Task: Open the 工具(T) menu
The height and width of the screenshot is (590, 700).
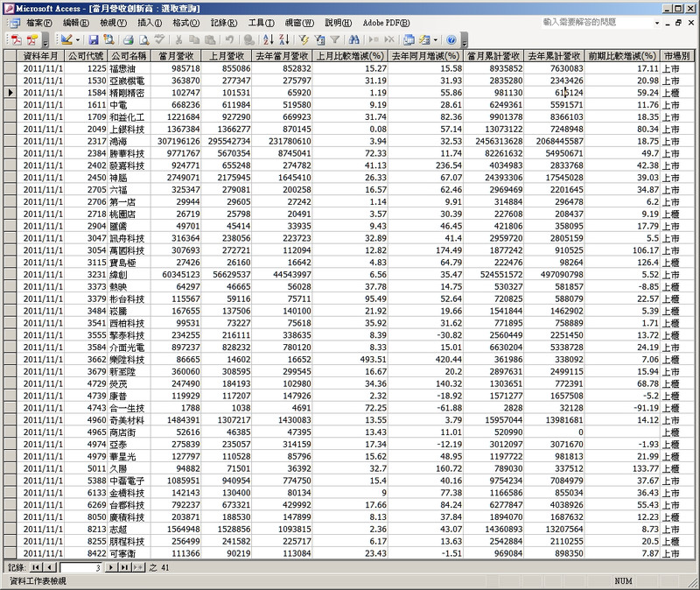Action: tap(261, 23)
